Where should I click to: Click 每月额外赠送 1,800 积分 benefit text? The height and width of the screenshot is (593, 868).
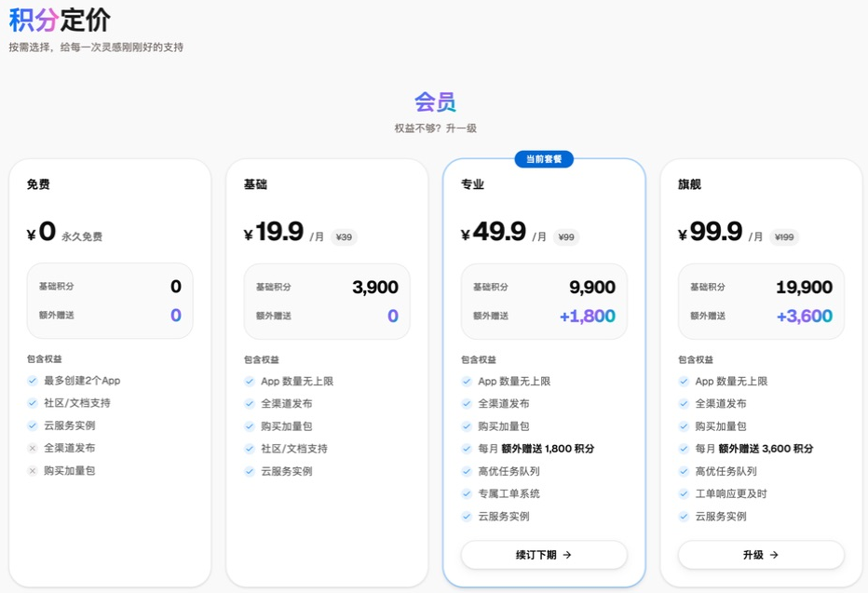coord(536,449)
